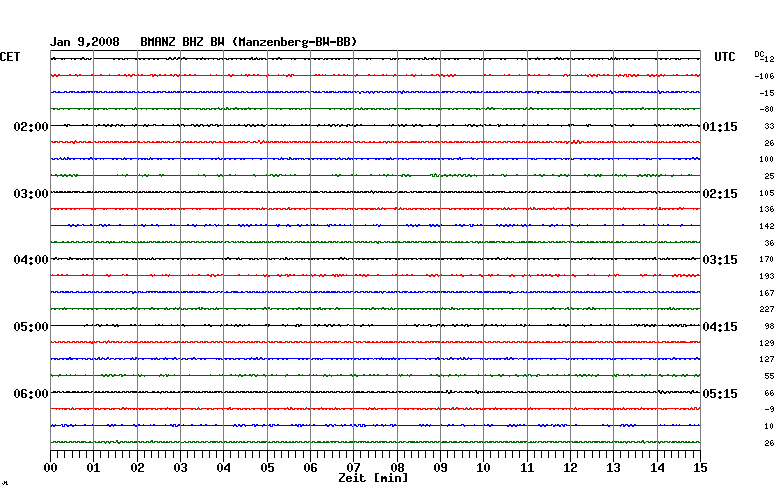Image resolution: width=780 pixels, height=494 pixels.
Task: Click the 'DC' column header
Action: point(759,54)
